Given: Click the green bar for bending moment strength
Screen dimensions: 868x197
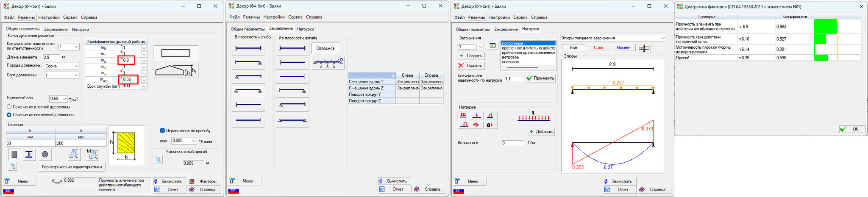Looking at the screenshot, I should 825,26.
